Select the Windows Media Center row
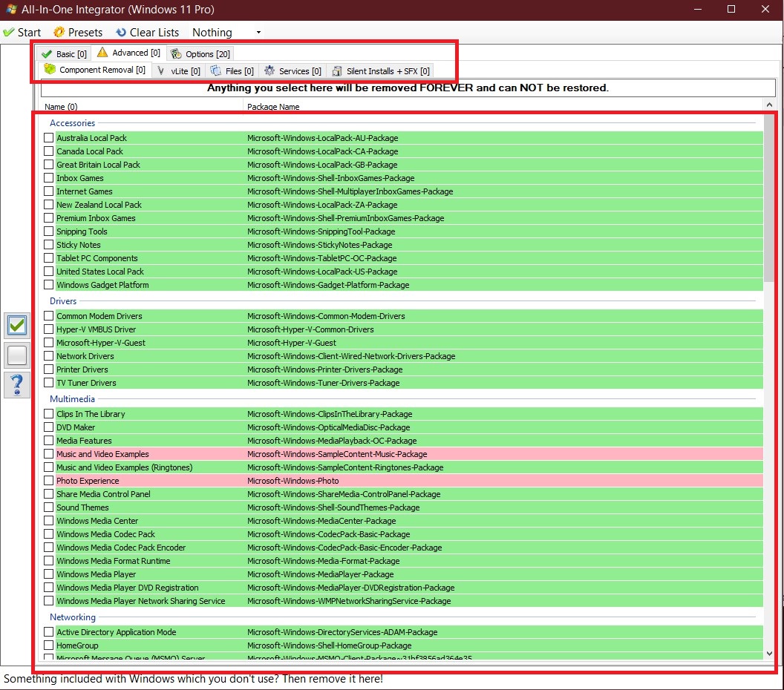 coord(403,521)
